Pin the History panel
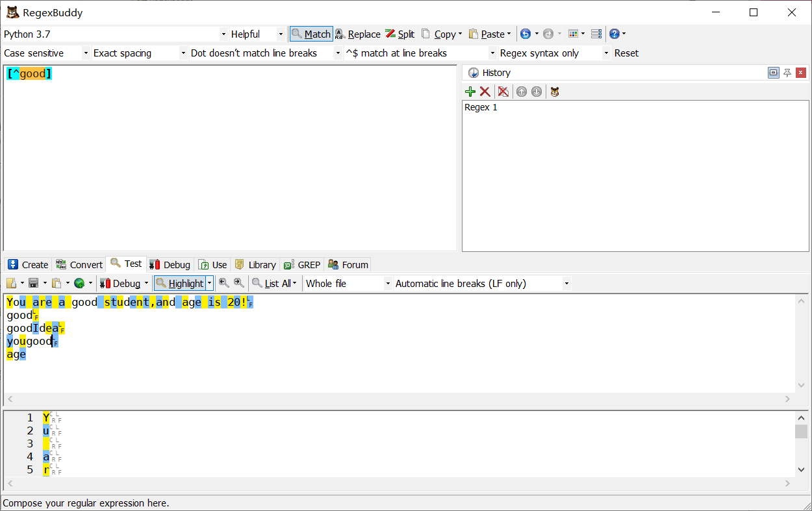 coord(787,73)
